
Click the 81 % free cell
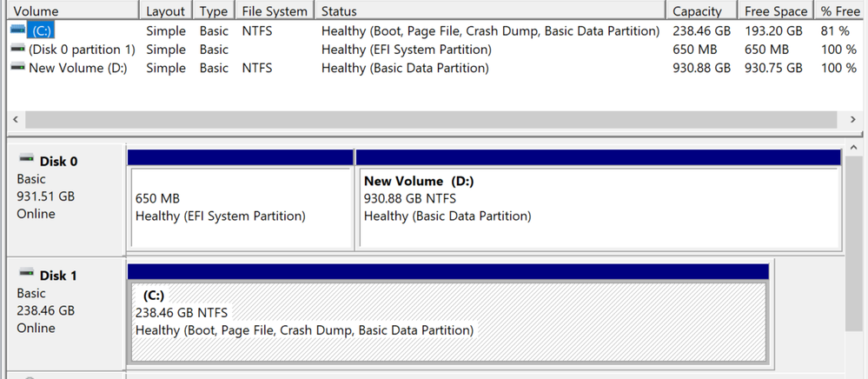pos(835,31)
